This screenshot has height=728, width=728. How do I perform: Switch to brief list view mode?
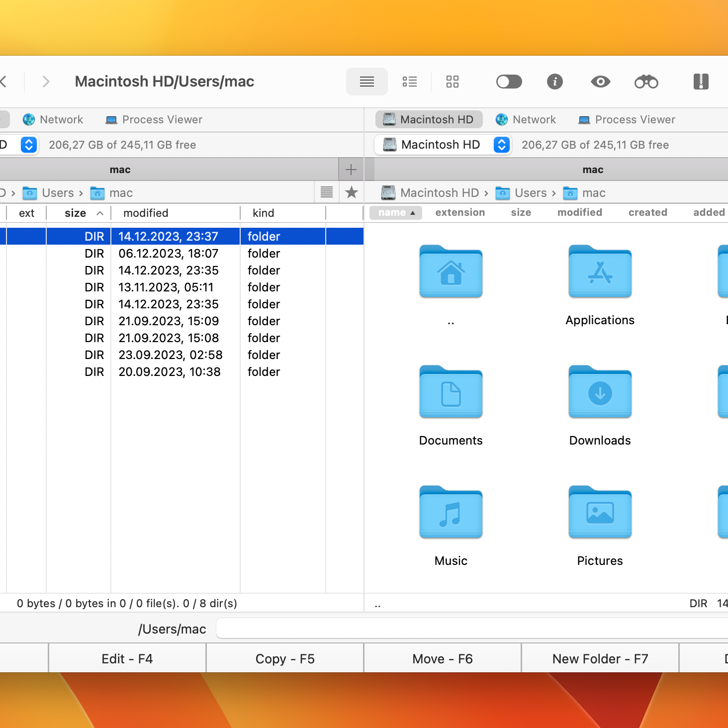pos(410,82)
